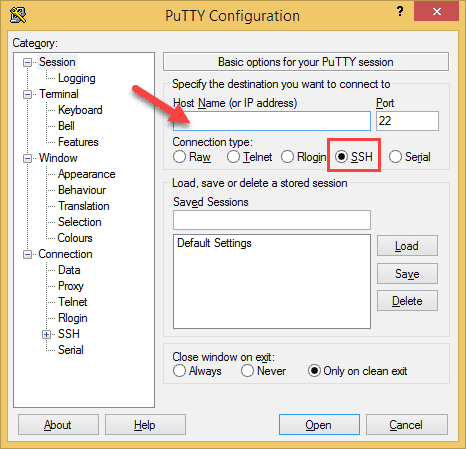Open the Selection settings category

pos(80,222)
